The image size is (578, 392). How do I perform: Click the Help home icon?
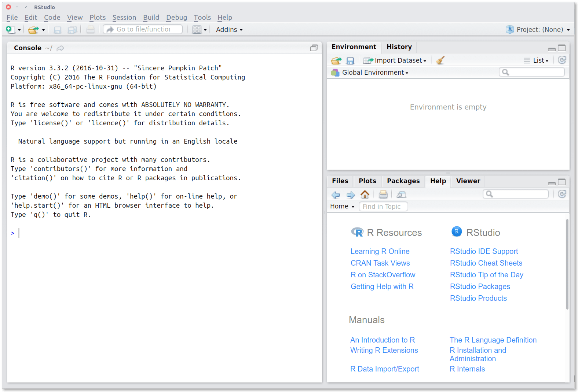tap(365, 194)
